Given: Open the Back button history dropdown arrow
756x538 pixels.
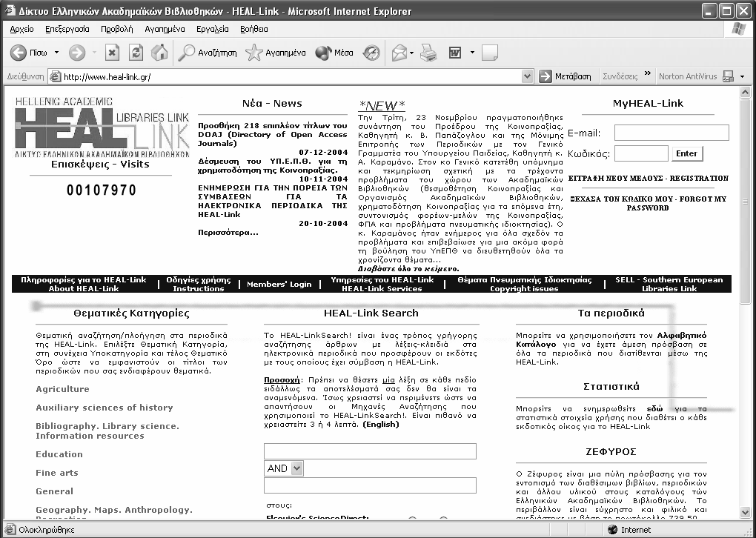Looking at the screenshot, I should point(56,53).
